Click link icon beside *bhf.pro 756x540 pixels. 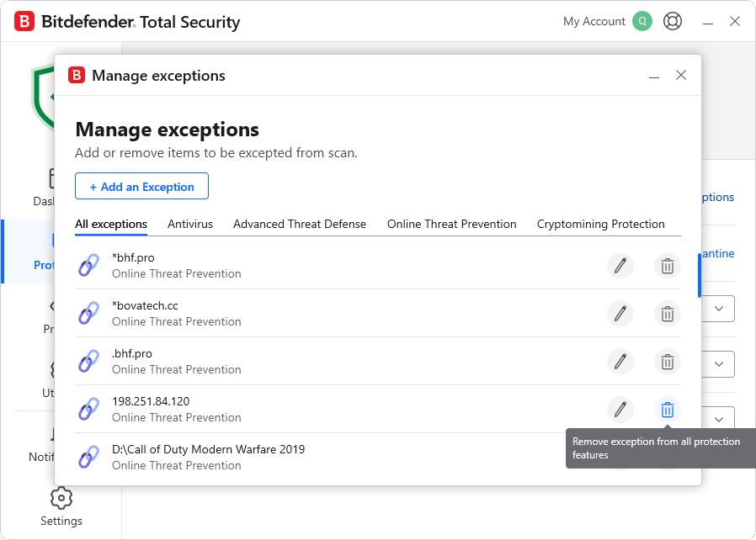(x=88, y=266)
